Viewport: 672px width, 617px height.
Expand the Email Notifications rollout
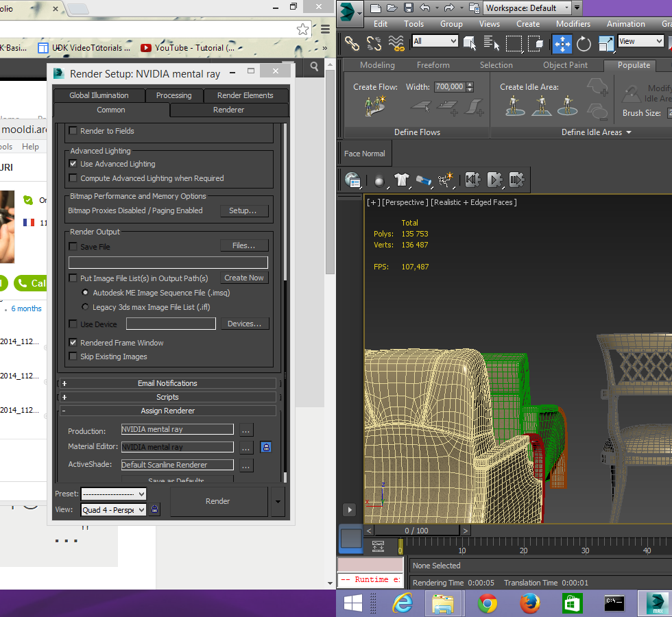[x=167, y=383]
